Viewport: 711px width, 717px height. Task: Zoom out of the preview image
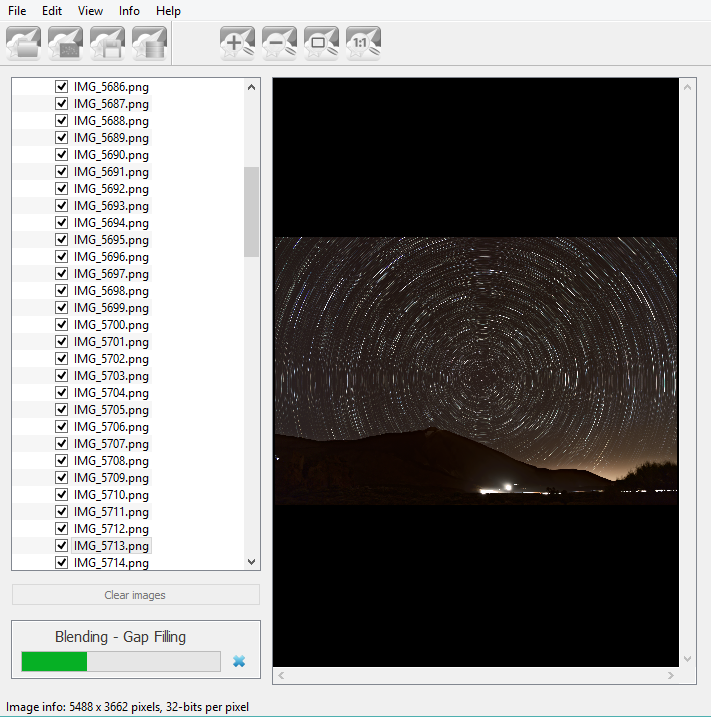click(x=279, y=43)
